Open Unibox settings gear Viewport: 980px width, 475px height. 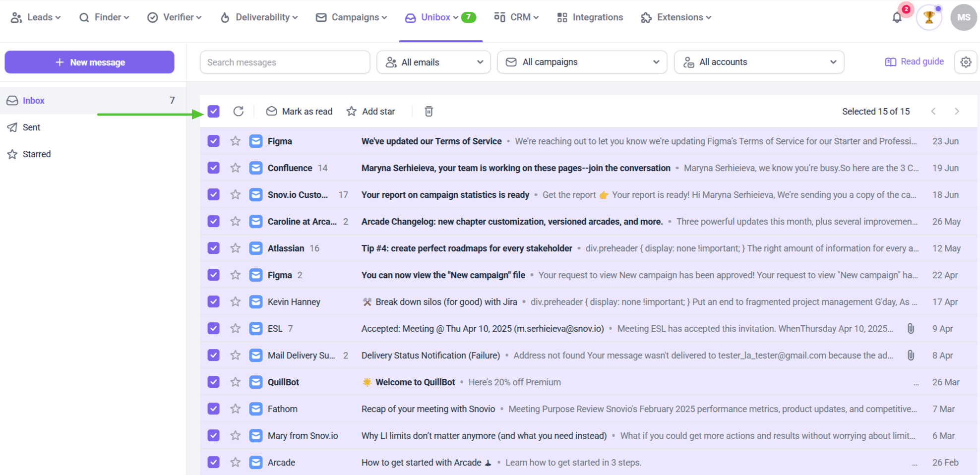[x=965, y=62]
